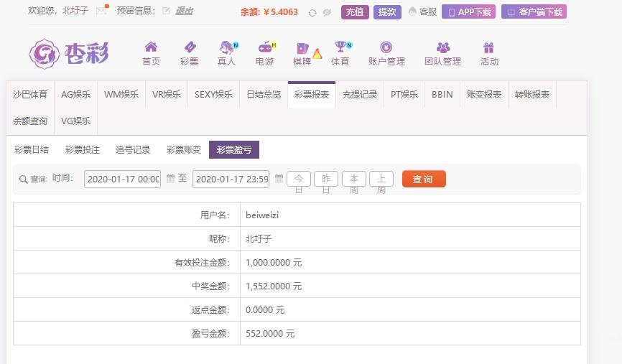Open end date calendar picker icon
Image resolution: width=622 pixels, height=364 pixels.
(279, 179)
